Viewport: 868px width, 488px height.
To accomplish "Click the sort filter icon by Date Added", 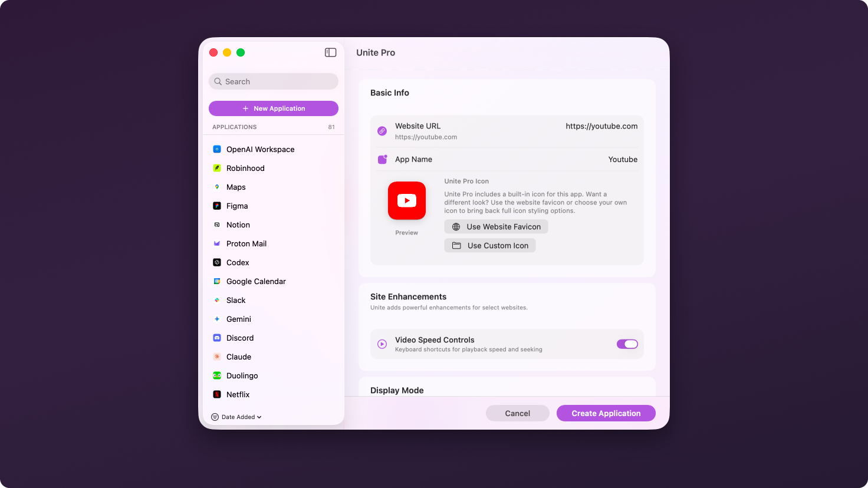I will (x=215, y=417).
